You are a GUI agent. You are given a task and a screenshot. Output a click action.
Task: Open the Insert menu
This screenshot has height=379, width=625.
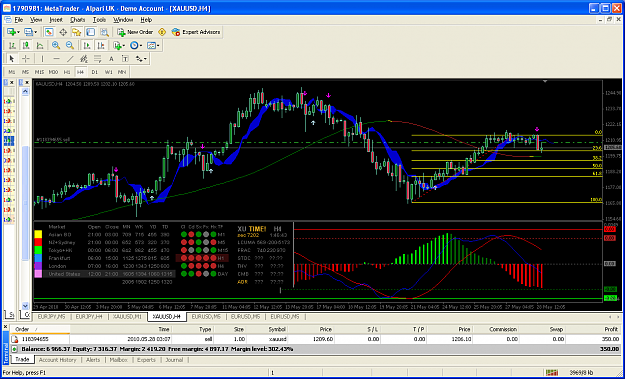(x=56, y=20)
